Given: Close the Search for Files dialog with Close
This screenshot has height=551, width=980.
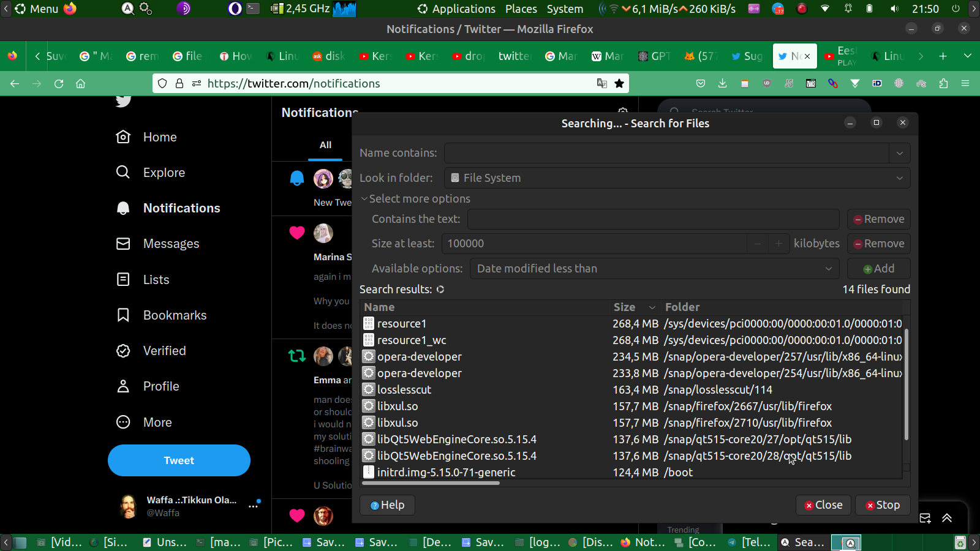Looking at the screenshot, I should [x=823, y=505].
